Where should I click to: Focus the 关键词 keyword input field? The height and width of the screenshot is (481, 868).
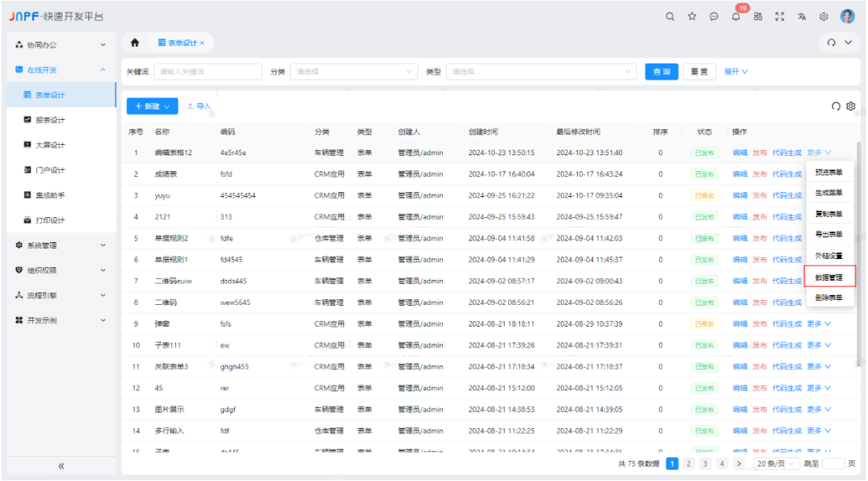[207, 72]
